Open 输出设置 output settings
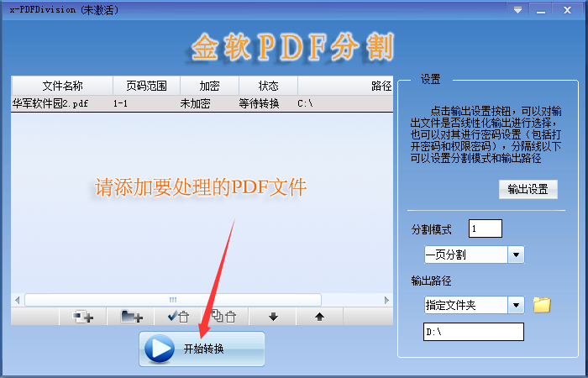The image size is (588, 378). pyautogui.click(x=528, y=189)
